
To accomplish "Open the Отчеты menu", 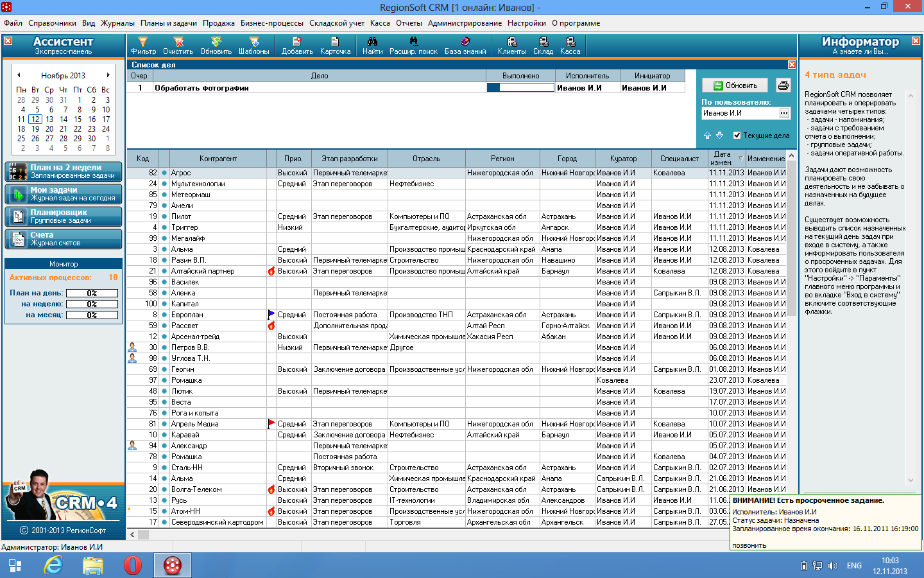I will pos(409,23).
